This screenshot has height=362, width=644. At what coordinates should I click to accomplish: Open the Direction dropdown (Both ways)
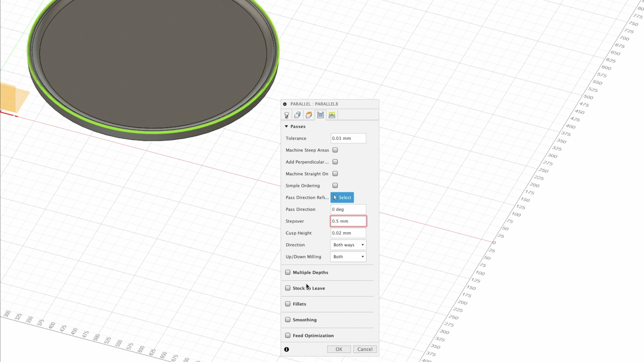pyautogui.click(x=348, y=245)
